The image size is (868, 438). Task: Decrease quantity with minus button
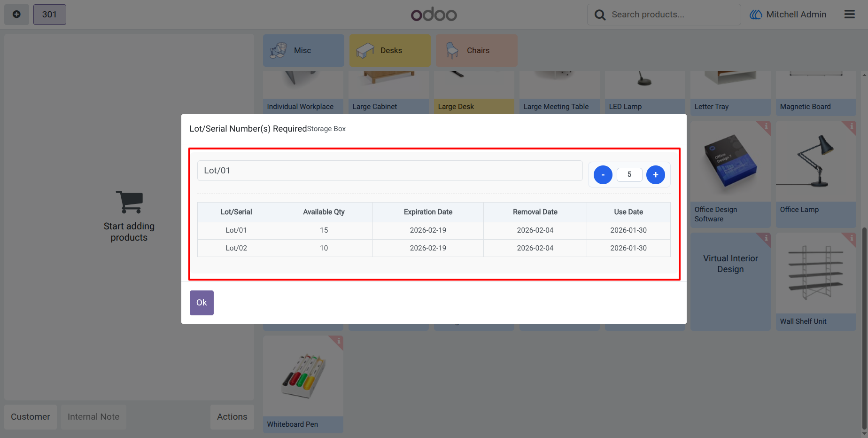603,175
